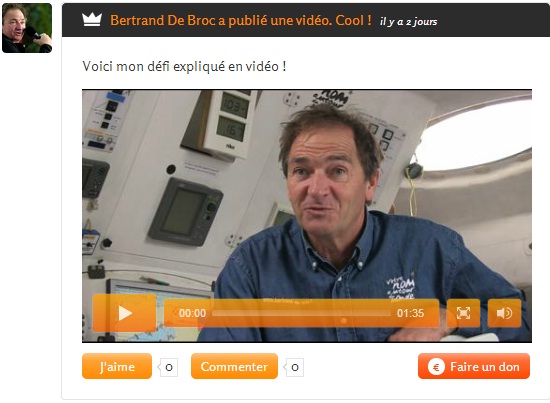The height and width of the screenshot is (403, 550).
Task: Click the euro coin icon on the donate button
Action: tap(436, 367)
